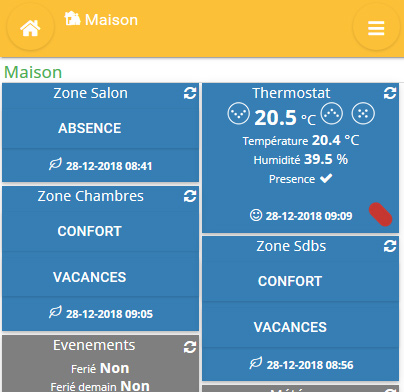
Task: Open the hamburger menu
Action: click(x=376, y=28)
